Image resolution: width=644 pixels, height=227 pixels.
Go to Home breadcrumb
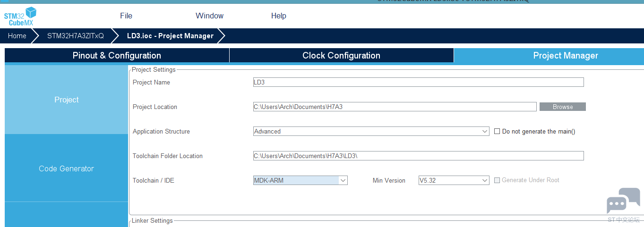tap(17, 36)
